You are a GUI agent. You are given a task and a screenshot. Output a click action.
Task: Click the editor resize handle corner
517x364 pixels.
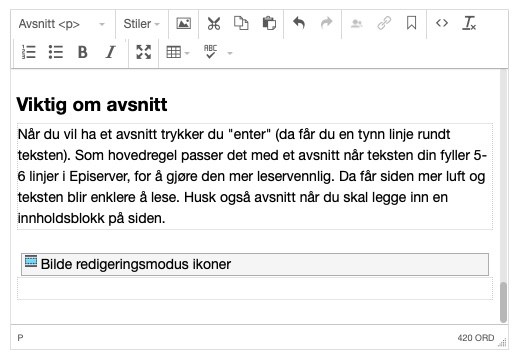click(x=503, y=343)
